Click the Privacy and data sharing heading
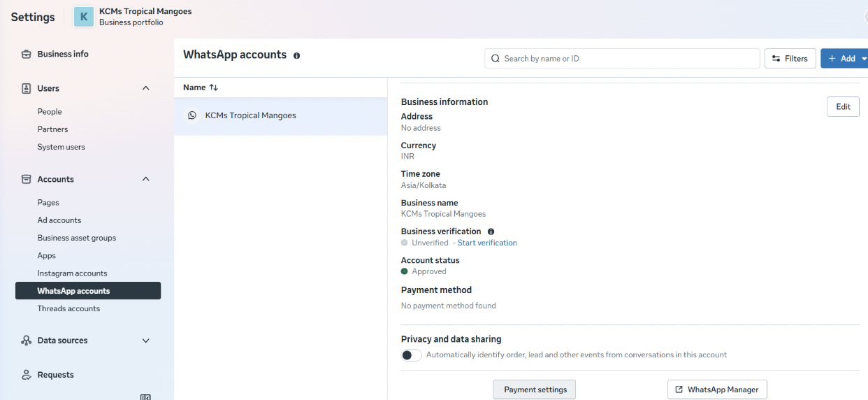 [x=451, y=339]
